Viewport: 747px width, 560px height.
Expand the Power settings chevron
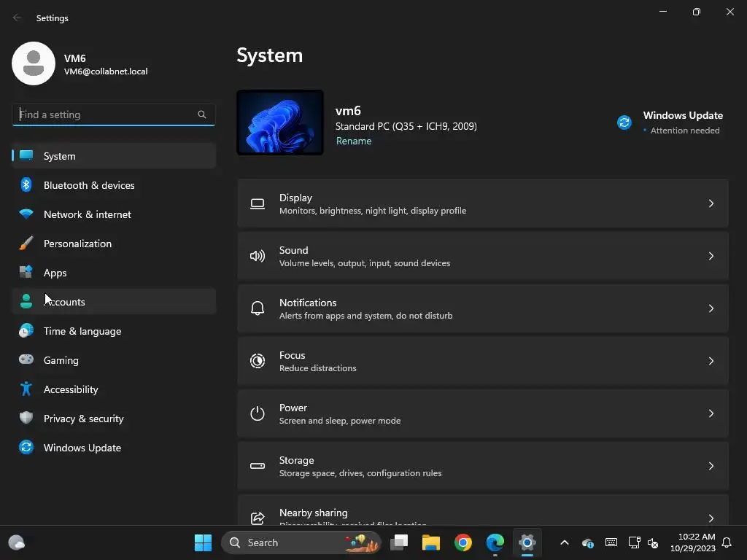coord(711,413)
